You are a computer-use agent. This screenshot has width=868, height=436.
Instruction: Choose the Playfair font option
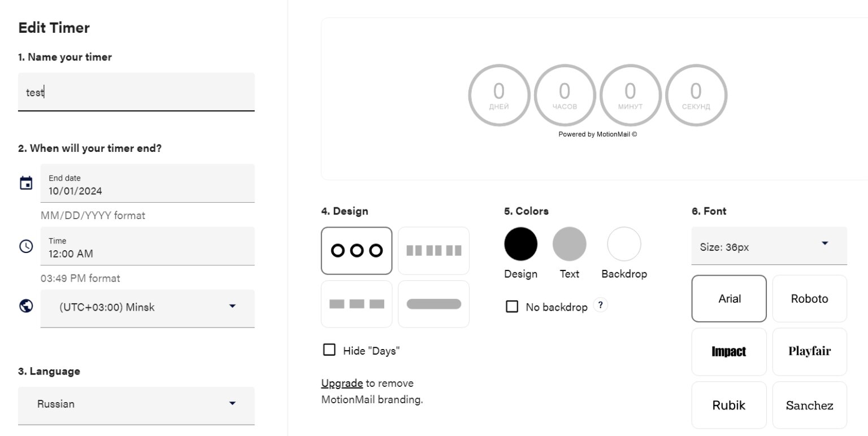tap(809, 351)
